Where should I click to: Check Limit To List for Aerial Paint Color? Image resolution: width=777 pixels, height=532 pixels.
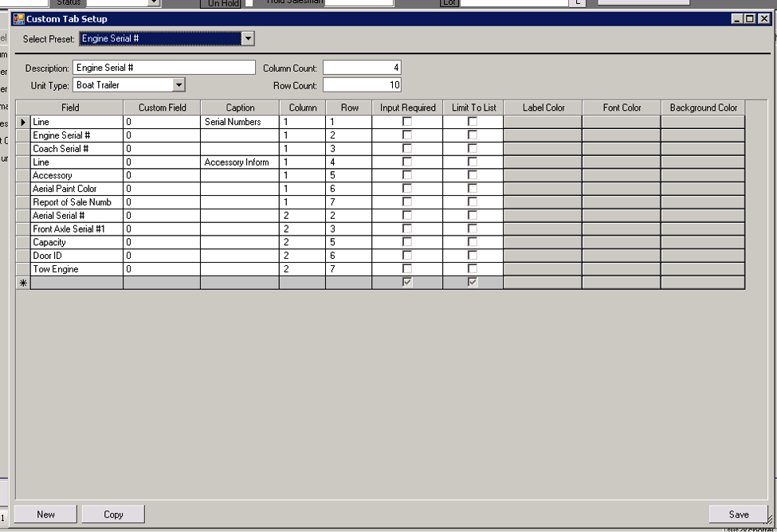tap(473, 189)
